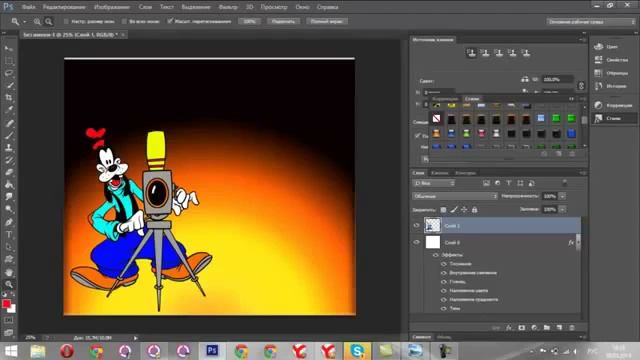Toggle eye of first effect in list

tap(444, 264)
